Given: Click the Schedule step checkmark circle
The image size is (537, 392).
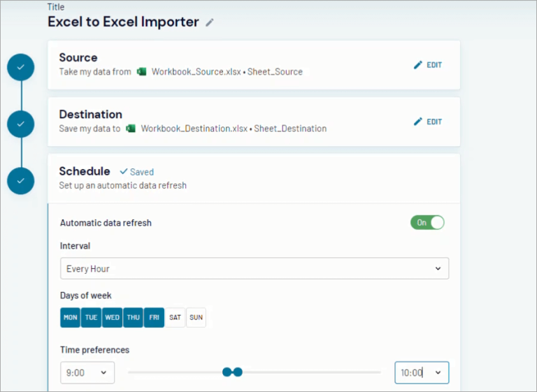Looking at the screenshot, I should click(x=20, y=181).
